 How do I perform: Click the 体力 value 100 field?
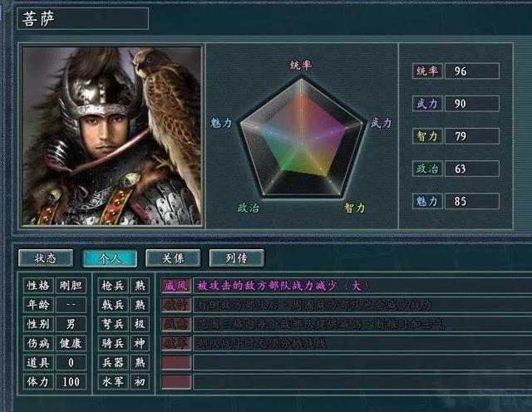click(71, 382)
